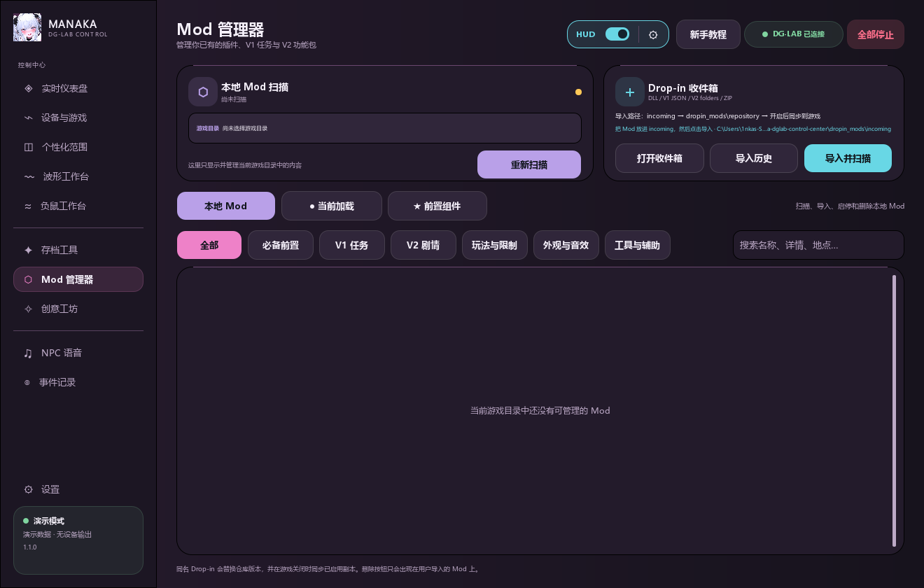Filter by 必备前置
Viewport: 924px width, 588px height.
281,245
